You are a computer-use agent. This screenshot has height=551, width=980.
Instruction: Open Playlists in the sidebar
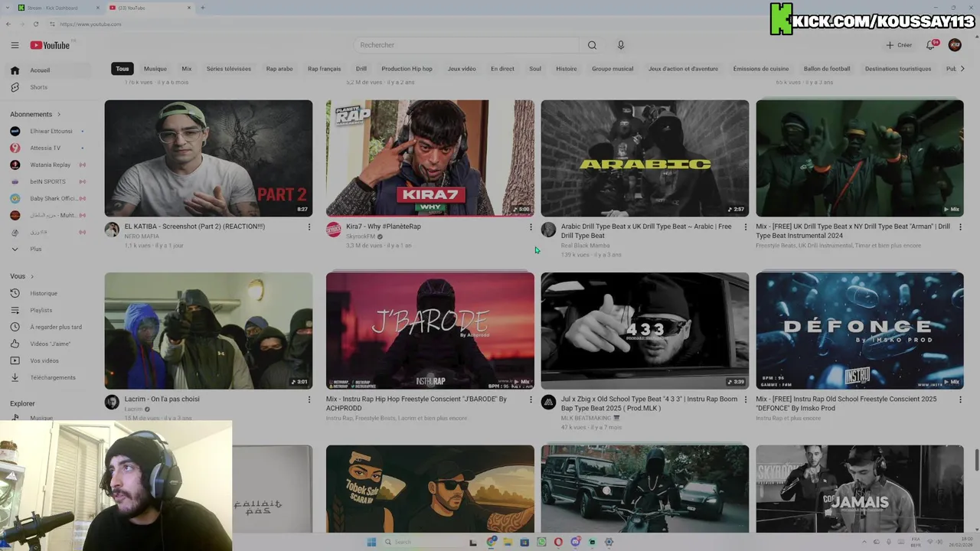pyautogui.click(x=49, y=310)
